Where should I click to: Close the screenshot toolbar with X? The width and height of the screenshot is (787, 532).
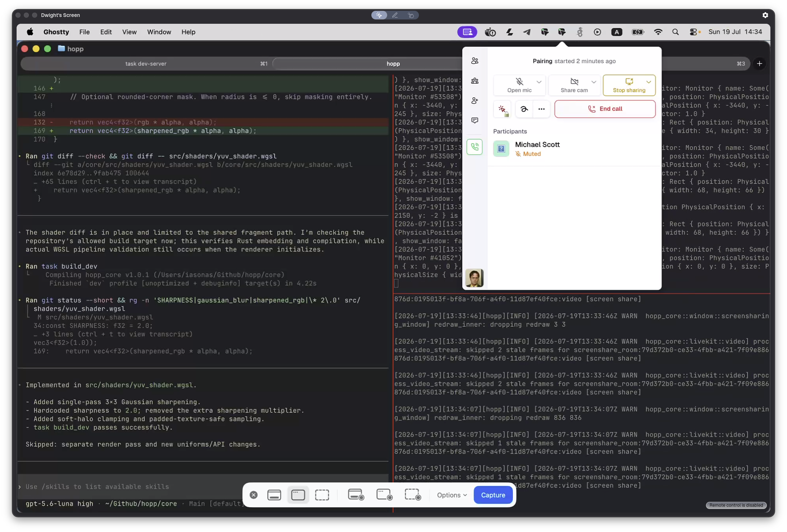pos(253,495)
